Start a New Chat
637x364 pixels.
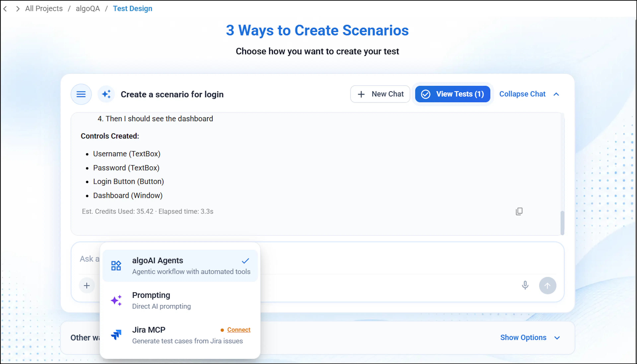[380, 94]
